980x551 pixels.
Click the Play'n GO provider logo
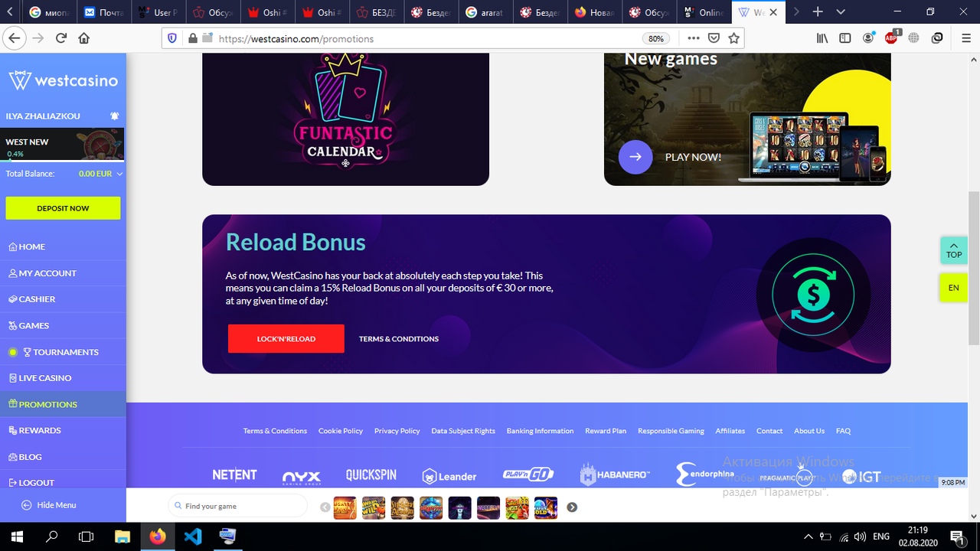pyautogui.click(x=528, y=475)
